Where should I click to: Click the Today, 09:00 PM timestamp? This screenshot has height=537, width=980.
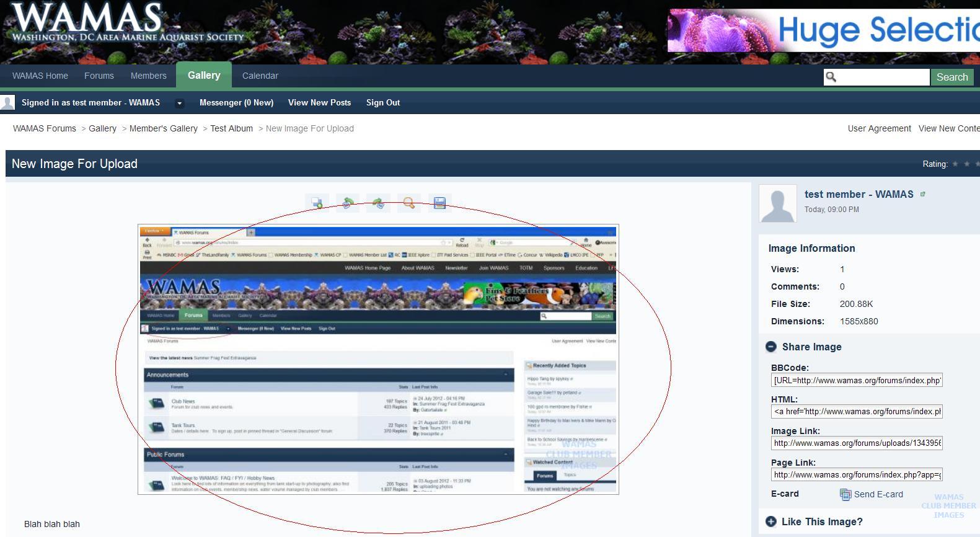(832, 210)
